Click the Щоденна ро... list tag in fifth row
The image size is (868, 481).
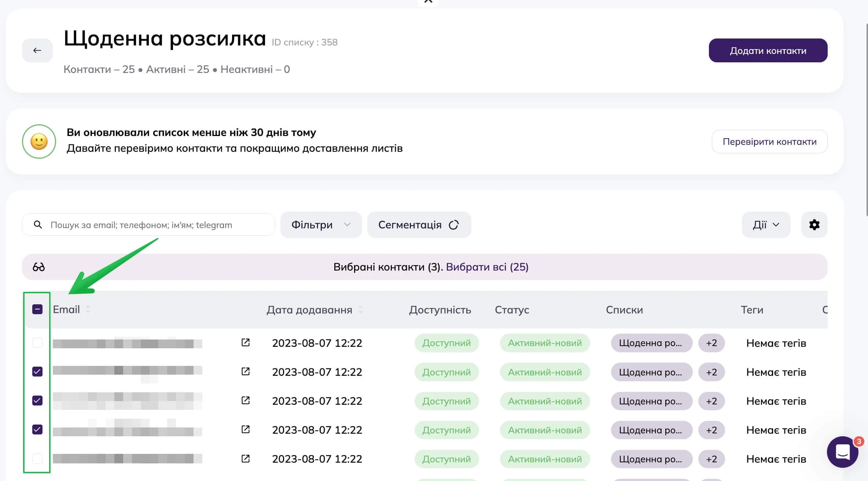(x=651, y=459)
